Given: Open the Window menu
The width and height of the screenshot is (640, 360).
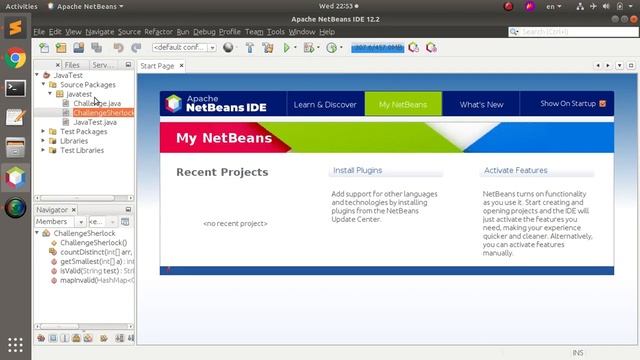Looking at the screenshot, I should 302,32.
